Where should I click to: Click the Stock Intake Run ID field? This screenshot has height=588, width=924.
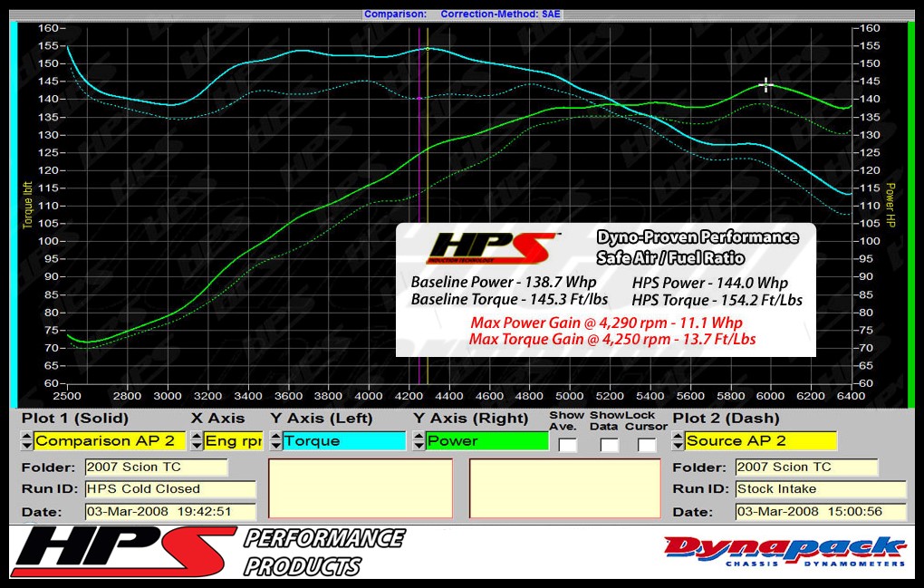(x=821, y=489)
